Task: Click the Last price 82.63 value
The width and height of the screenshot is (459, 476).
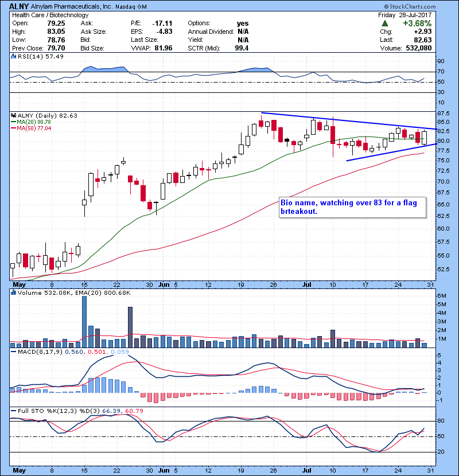Action: click(x=422, y=40)
